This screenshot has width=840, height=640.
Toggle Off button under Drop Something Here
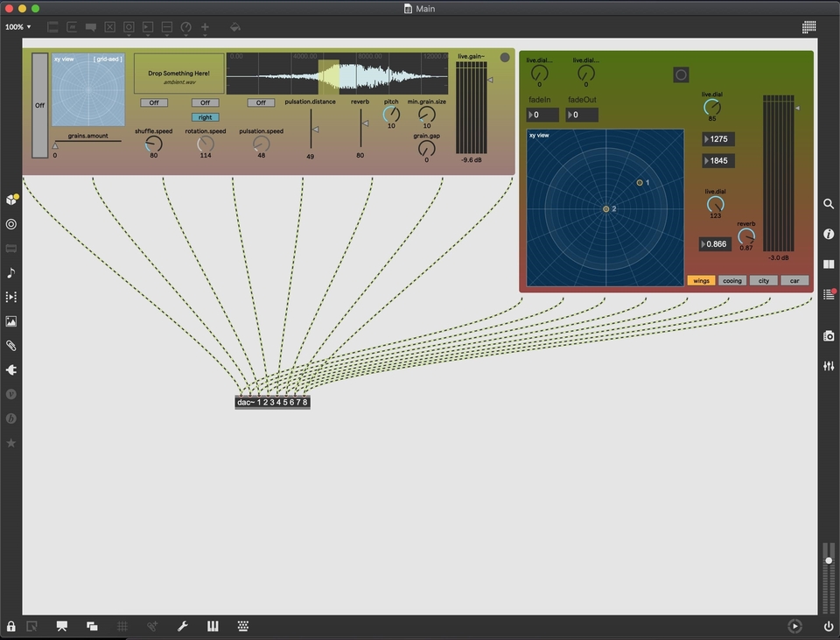click(154, 102)
